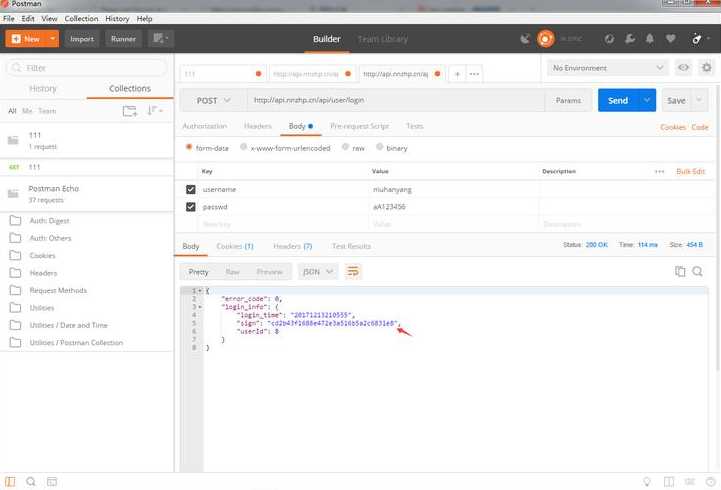
Task: Click the New request button
Action: tap(26, 39)
